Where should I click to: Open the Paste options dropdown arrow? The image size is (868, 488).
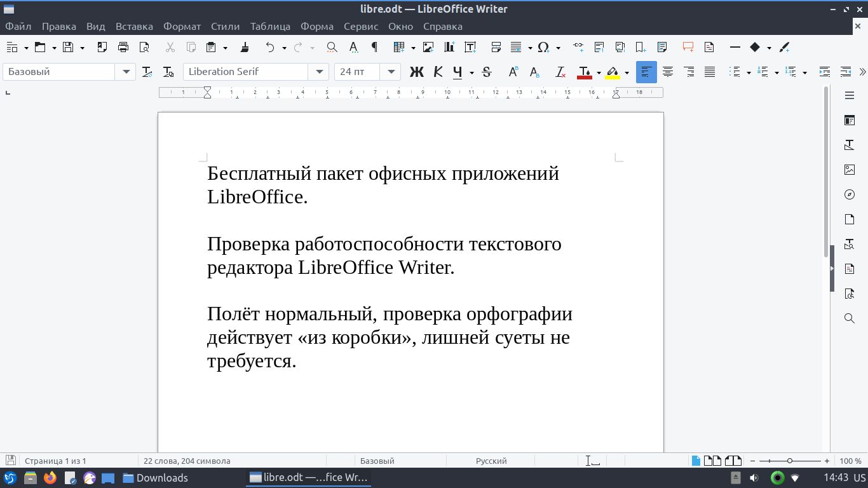pyautogui.click(x=225, y=48)
